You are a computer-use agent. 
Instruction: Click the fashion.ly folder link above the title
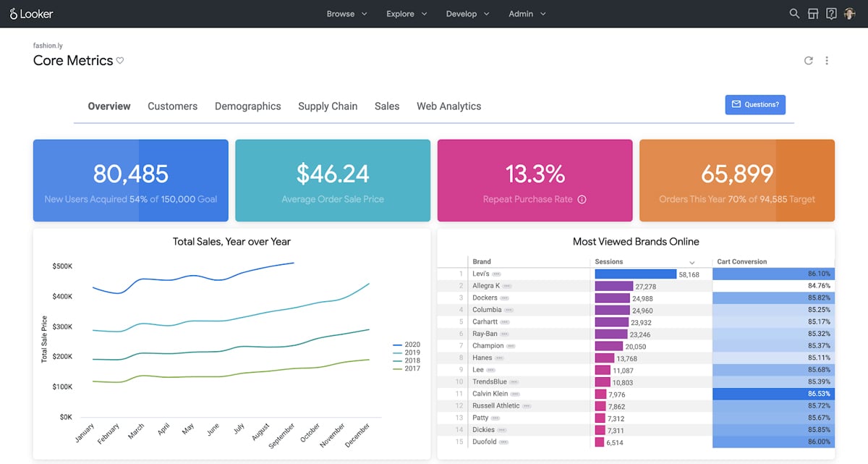pos(48,45)
